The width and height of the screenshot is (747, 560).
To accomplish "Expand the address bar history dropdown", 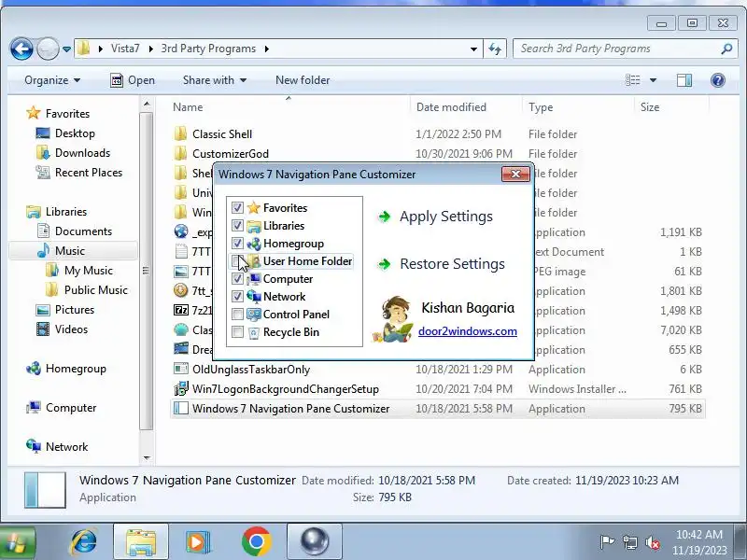I will point(473,49).
